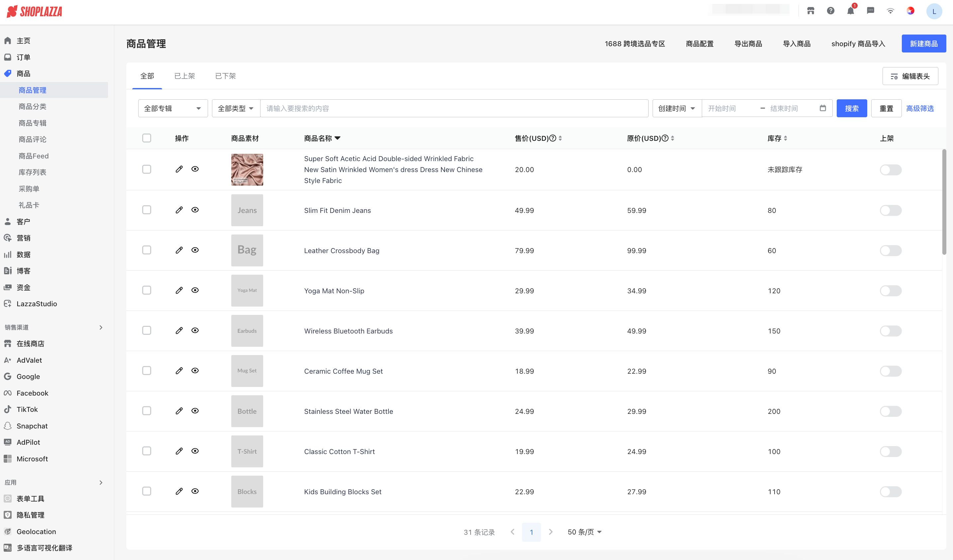Image resolution: width=953 pixels, height=560 pixels.
Task: Click the 重置 button
Action: 886,109
